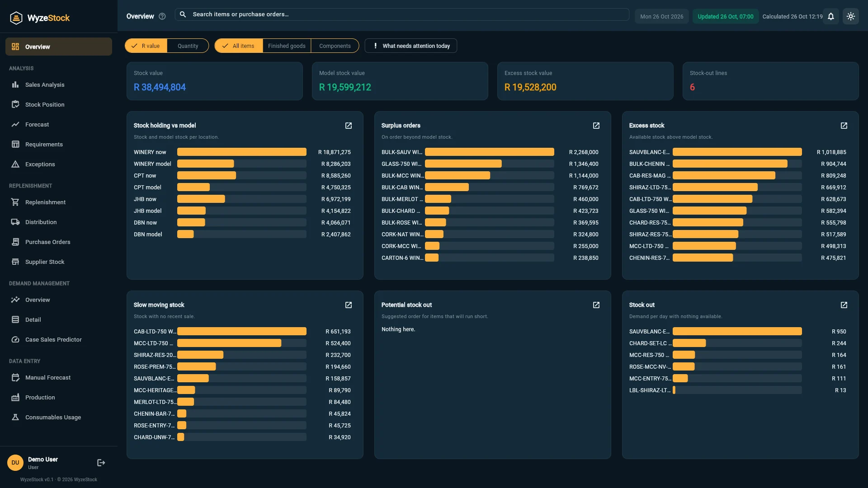Click the Sales Analysis bar chart icon
The width and height of the screenshot is (868, 488).
coord(15,84)
